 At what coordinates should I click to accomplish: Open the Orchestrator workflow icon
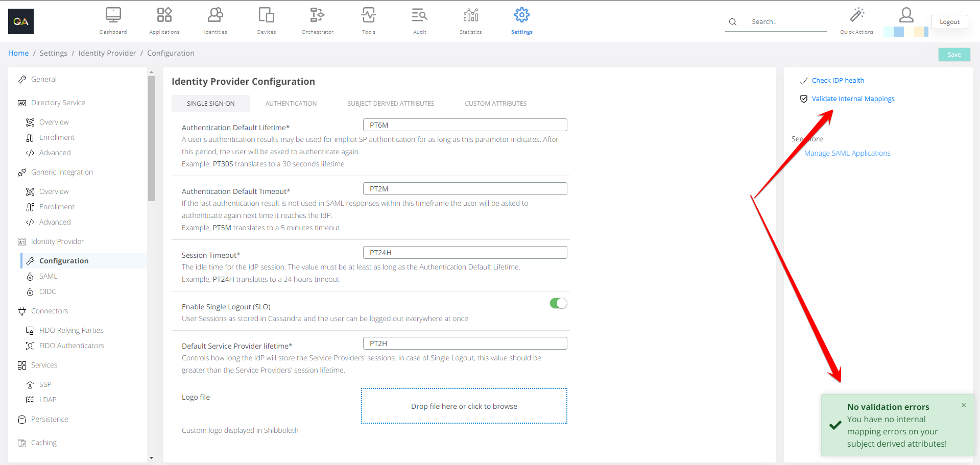(x=317, y=15)
